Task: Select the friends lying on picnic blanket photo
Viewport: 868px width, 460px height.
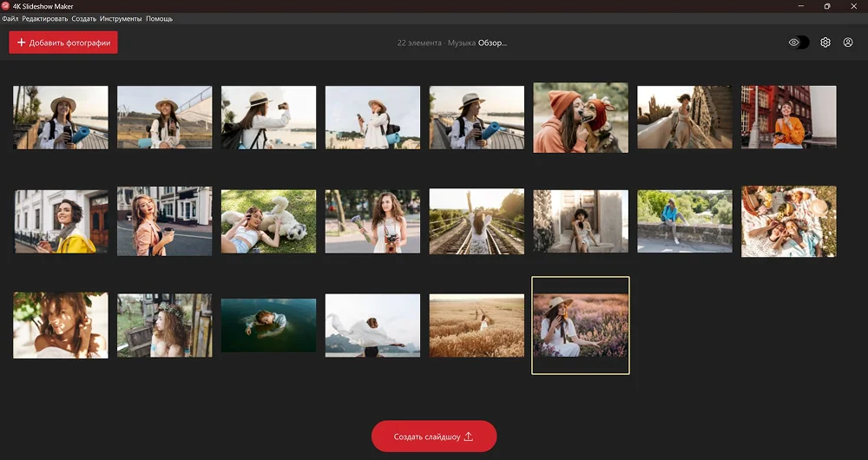Action: 788,221
